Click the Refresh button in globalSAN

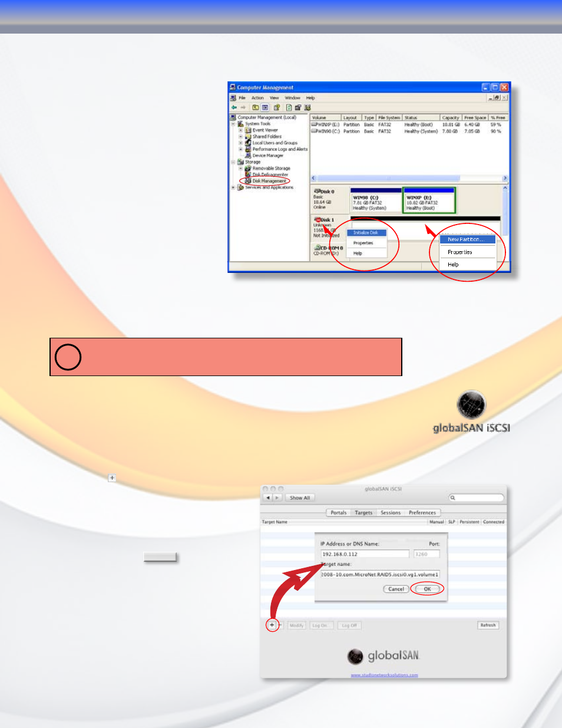pyautogui.click(x=488, y=625)
